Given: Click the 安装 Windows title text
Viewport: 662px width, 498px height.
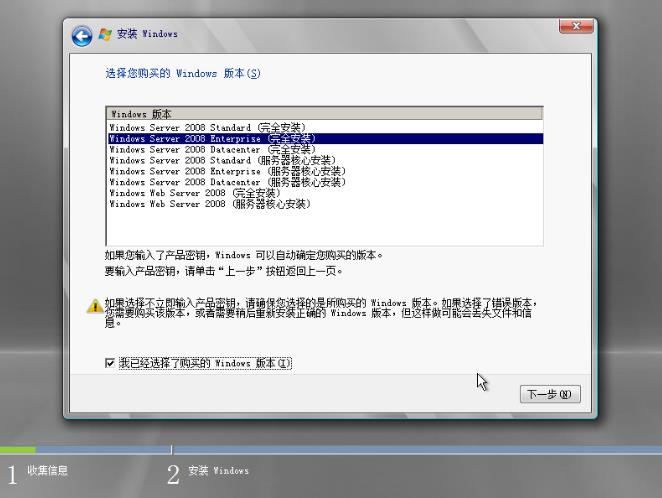Looking at the screenshot, I should coord(147,35).
